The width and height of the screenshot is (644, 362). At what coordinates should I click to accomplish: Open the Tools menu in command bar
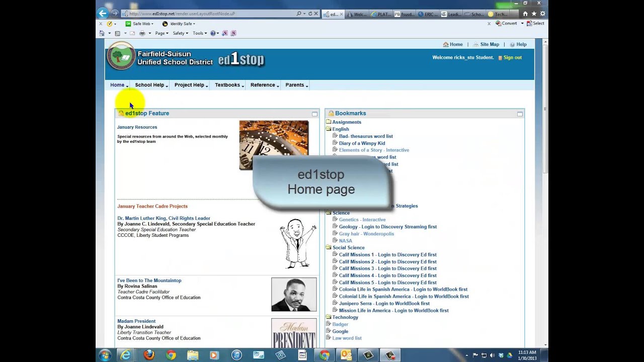point(200,33)
